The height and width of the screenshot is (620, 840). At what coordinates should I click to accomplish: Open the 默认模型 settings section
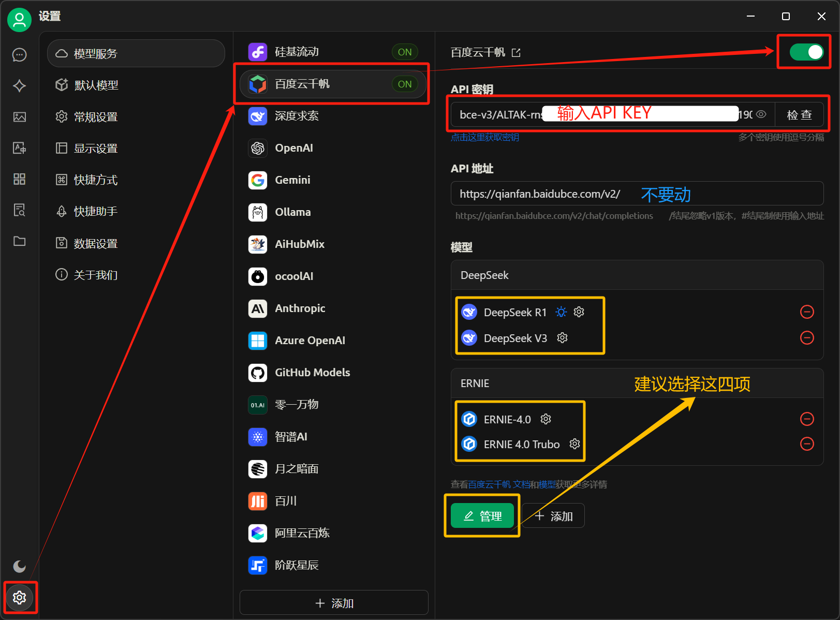coord(136,85)
